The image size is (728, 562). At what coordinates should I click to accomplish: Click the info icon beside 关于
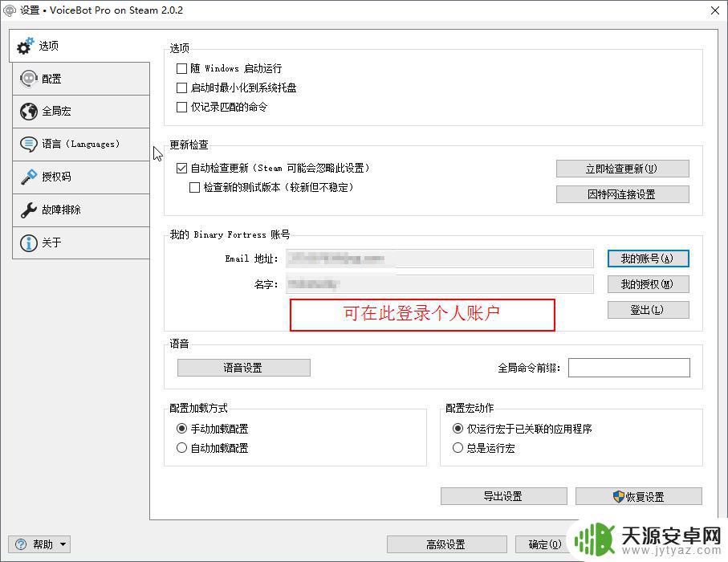28,243
